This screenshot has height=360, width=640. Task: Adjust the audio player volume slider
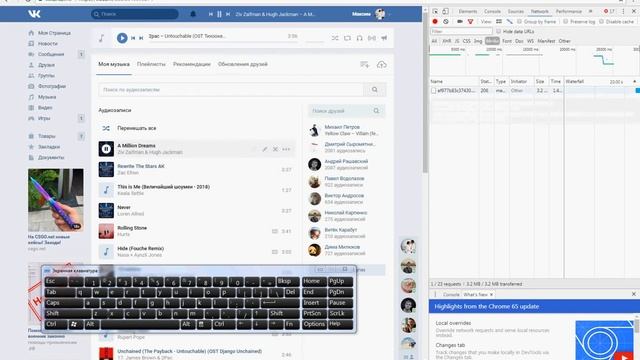(x=314, y=41)
